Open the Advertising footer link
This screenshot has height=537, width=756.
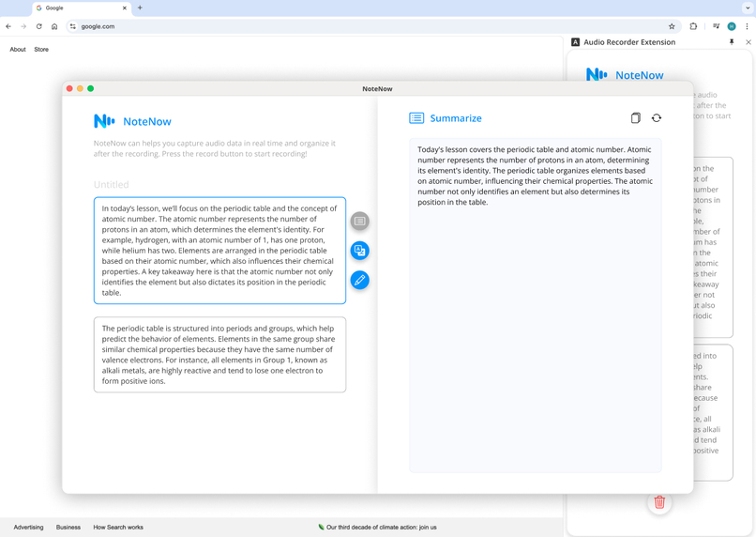point(28,528)
